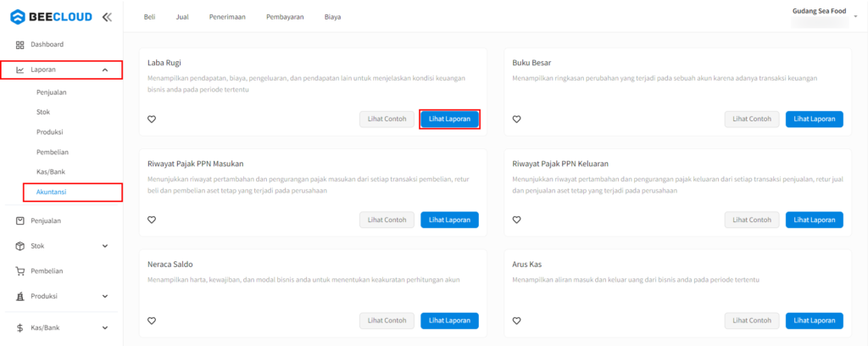The width and height of the screenshot is (868, 346).
Task: Open the Beli top menu
Action: 149,17
